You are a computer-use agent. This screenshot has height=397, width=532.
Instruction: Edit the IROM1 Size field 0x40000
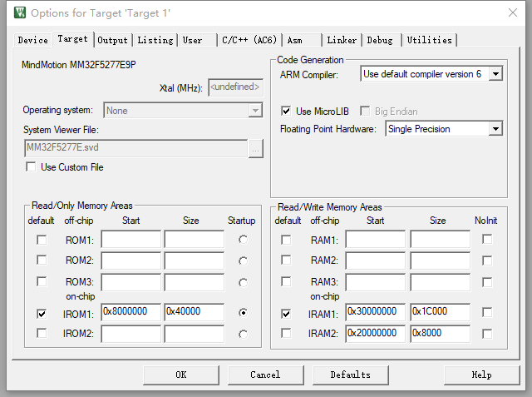click(x=194, y=312)
